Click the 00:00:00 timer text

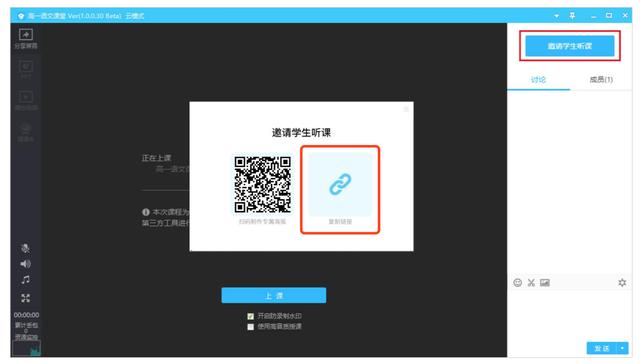point(27,315)
